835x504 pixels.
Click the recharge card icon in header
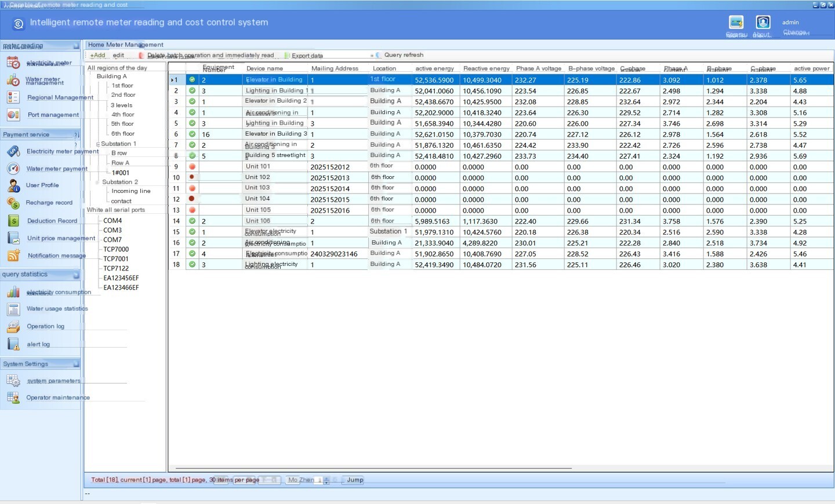736,22
